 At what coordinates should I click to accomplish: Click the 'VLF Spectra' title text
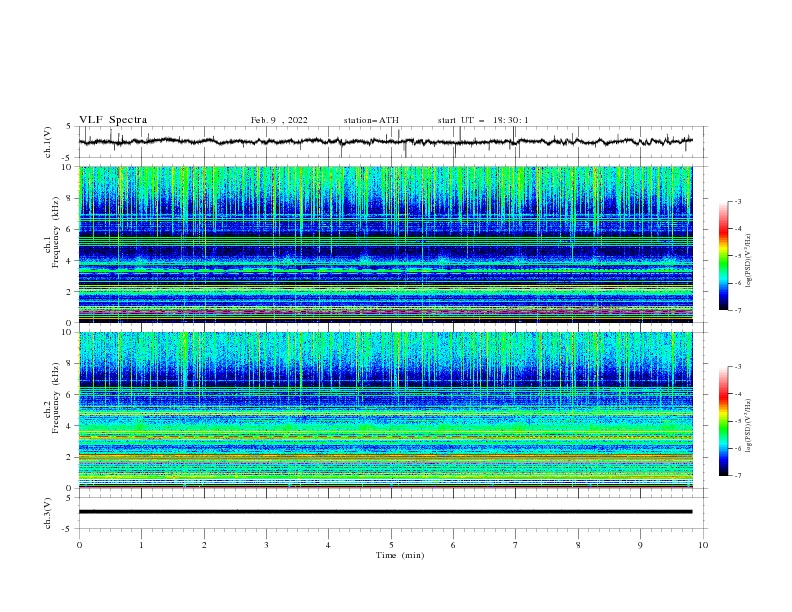tap(113, 120)
